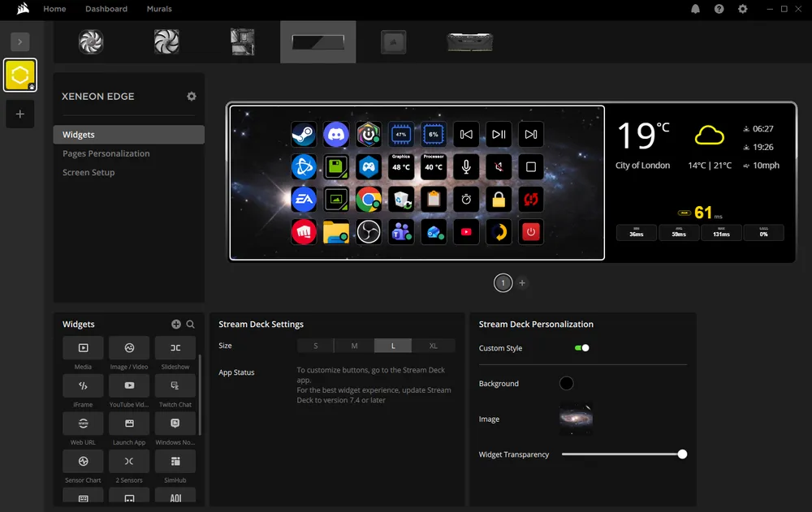Screen dimensions: 812x512
Task: Click the next track button
Action: coord(531,135)
